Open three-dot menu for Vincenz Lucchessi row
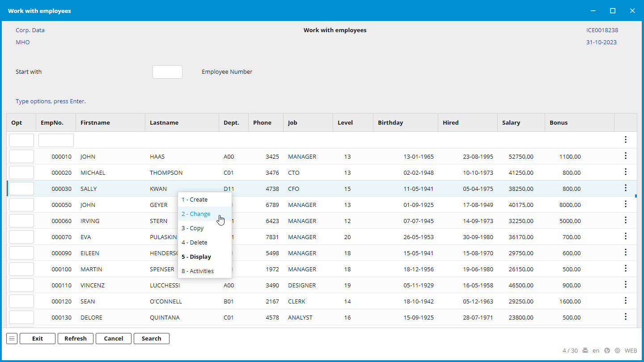 [x=625, y=285]
